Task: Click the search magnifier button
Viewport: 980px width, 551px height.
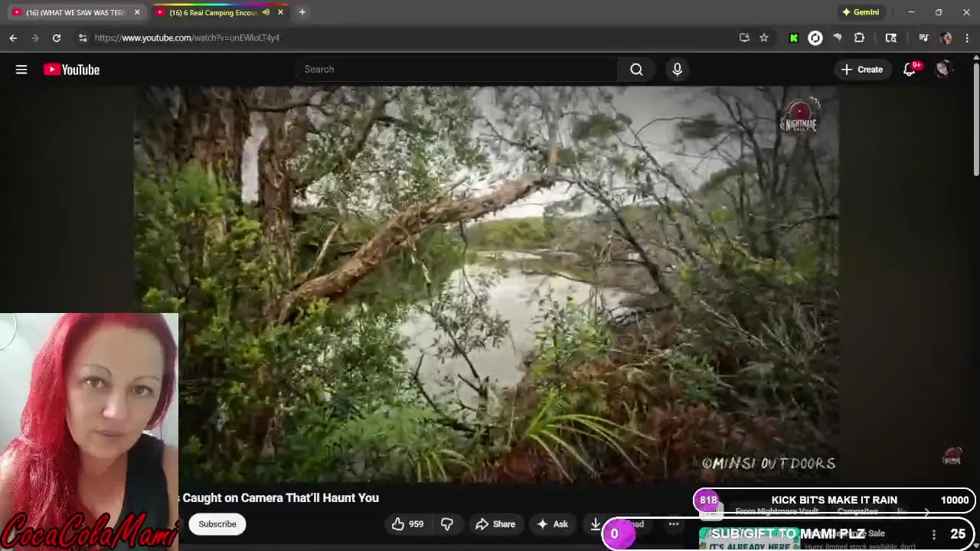Action: click(636, 70)
